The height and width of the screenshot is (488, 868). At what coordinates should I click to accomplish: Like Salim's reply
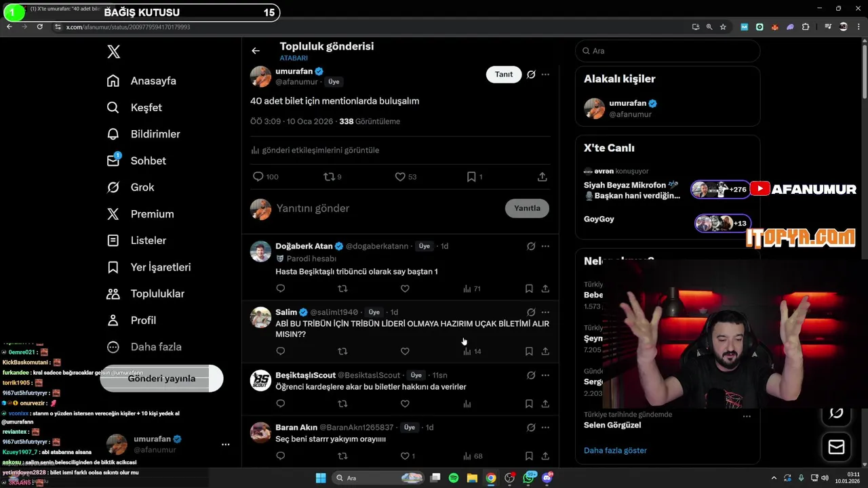(x=405, y=351)
